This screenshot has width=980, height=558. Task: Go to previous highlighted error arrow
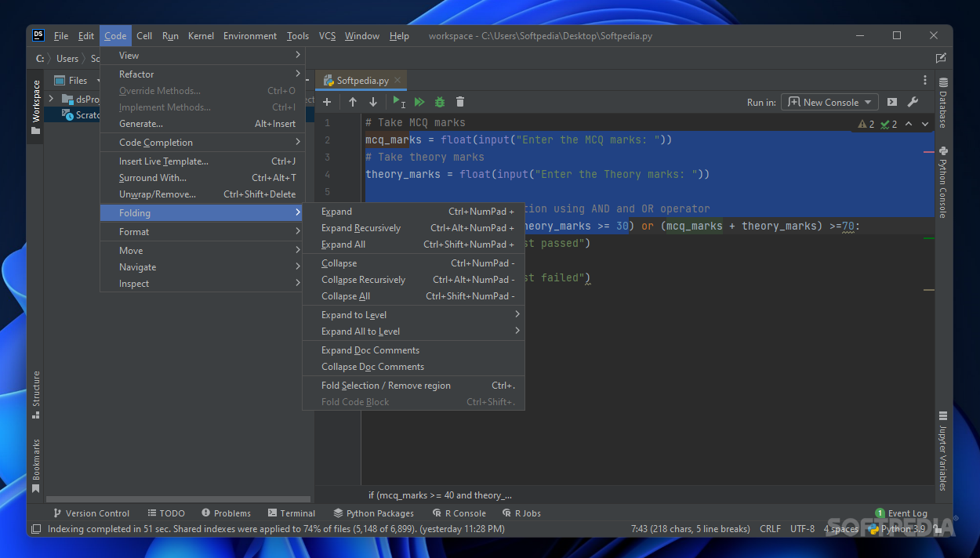coord(909,124)
